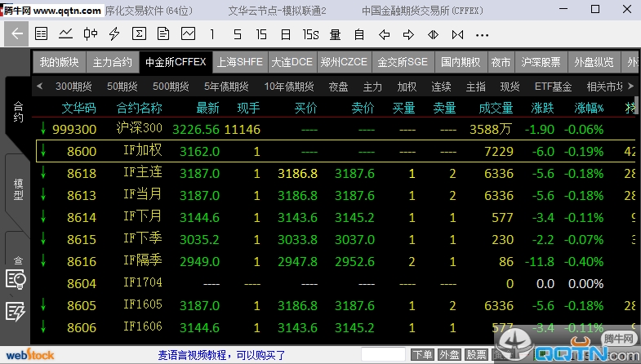Open the 合约 side tab
Image resolution: width=641 pixels, height=364 pixels.
point(18,112)
